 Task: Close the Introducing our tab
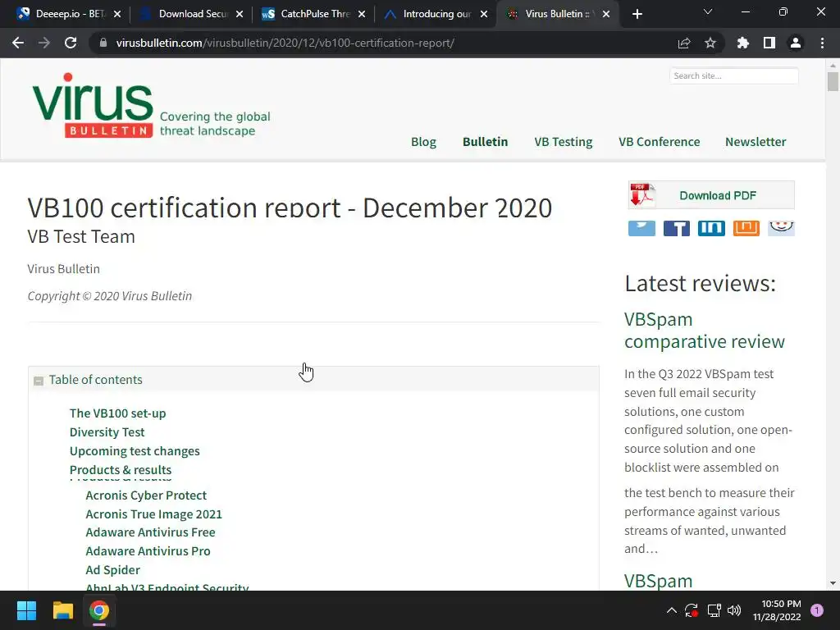[x=484, y=14]
